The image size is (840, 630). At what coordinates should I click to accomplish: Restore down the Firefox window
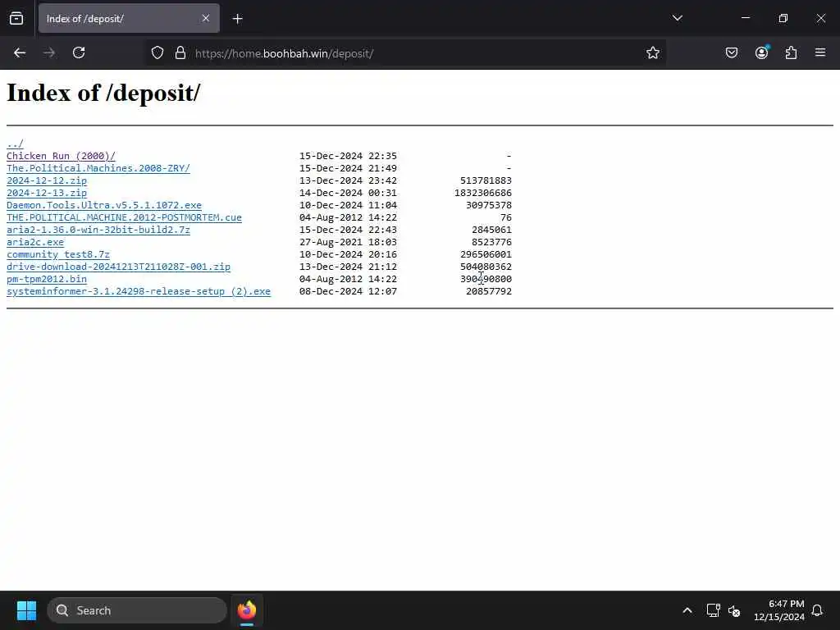coord(783,18)
